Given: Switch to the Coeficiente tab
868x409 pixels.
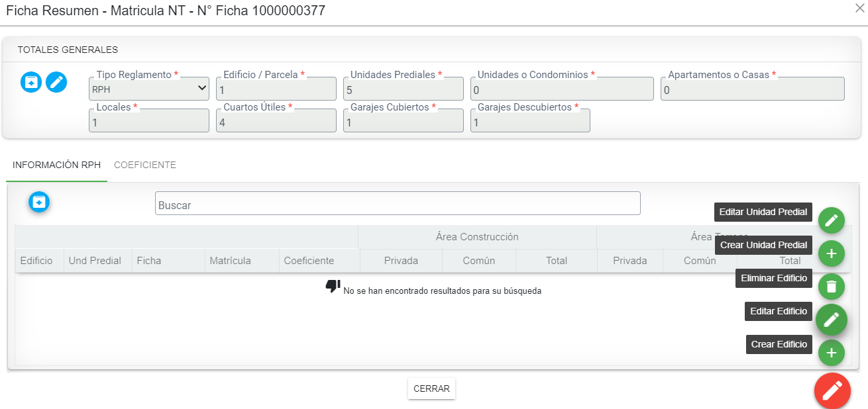Looking at the screenshot, I should [144, 165].
